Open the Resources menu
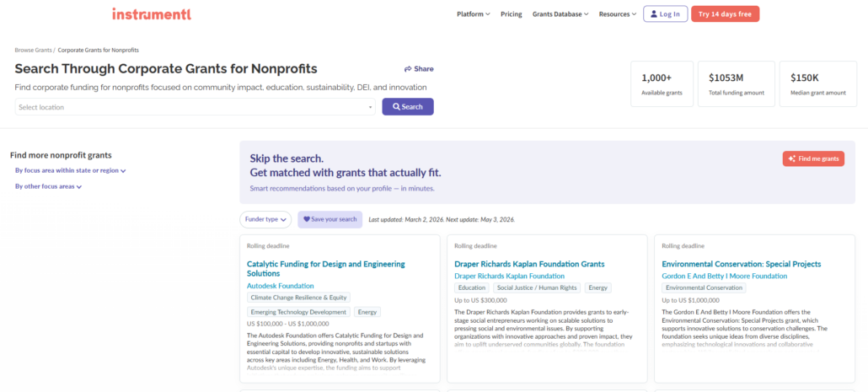 pyautogui.click(x=617, y=14)
